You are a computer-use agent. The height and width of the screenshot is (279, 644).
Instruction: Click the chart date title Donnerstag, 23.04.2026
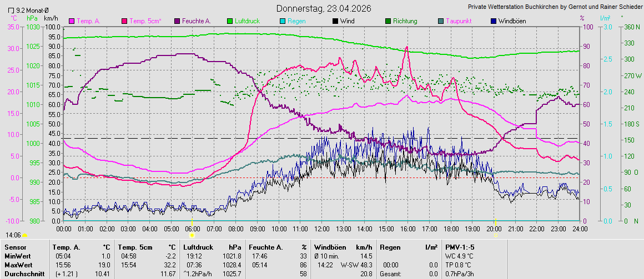pyautogui.click(x=324, y=8)
